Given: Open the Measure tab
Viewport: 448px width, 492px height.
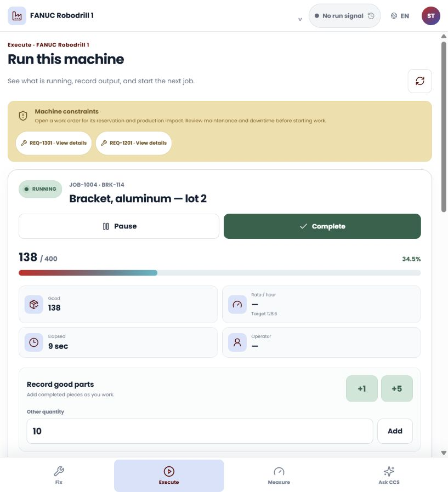Looking at the screenshot, I should coord(279,475).
